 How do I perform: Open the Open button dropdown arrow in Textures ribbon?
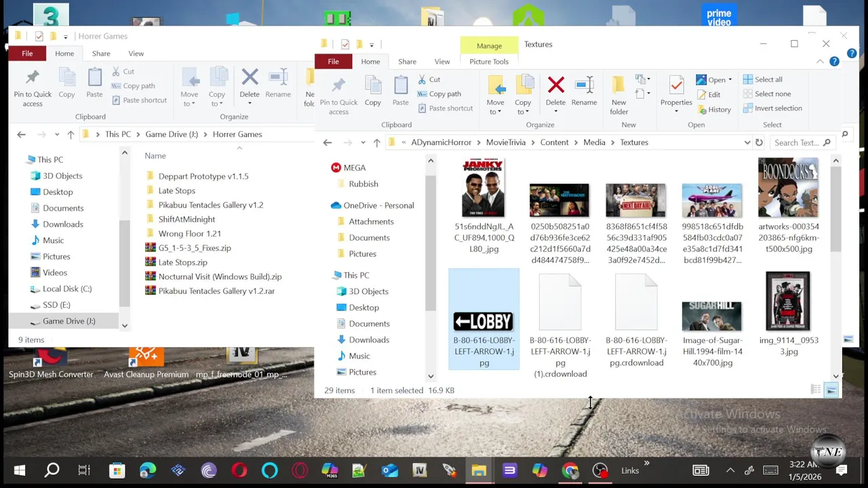(x=730, y=80)
